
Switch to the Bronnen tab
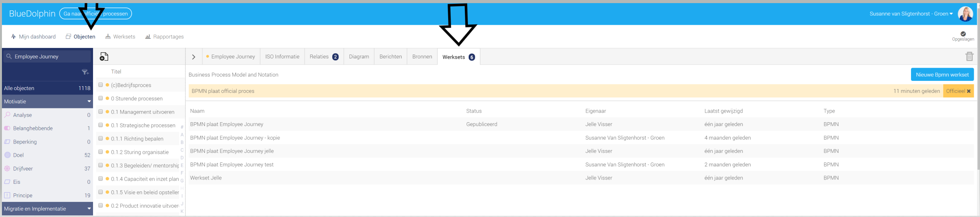click(422, 56)
